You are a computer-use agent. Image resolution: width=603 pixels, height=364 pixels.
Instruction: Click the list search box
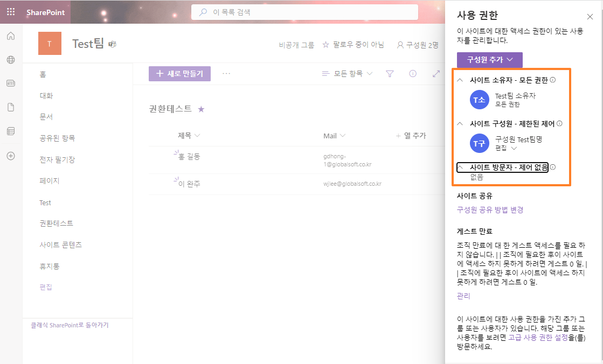pos(304,12)
